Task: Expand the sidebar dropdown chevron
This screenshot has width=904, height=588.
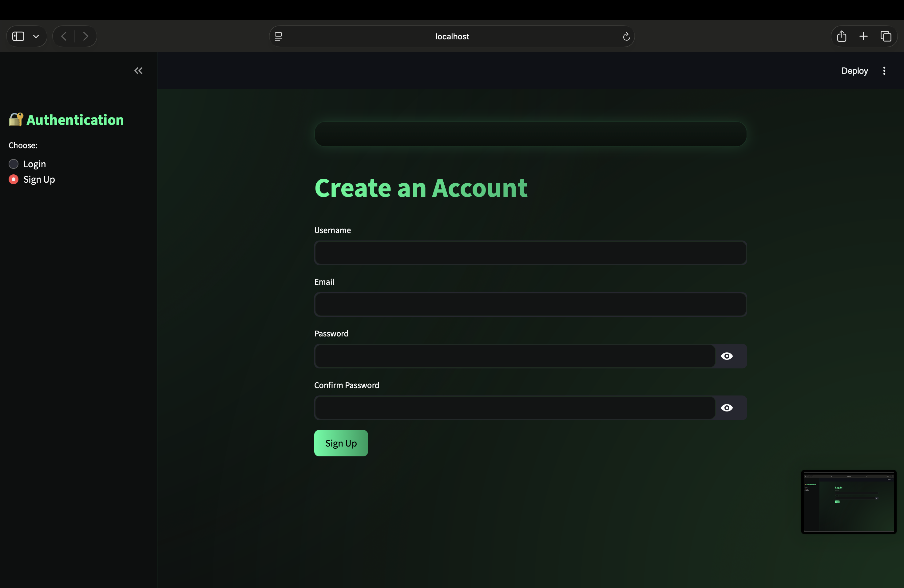Action: click(x=36, y=37)
